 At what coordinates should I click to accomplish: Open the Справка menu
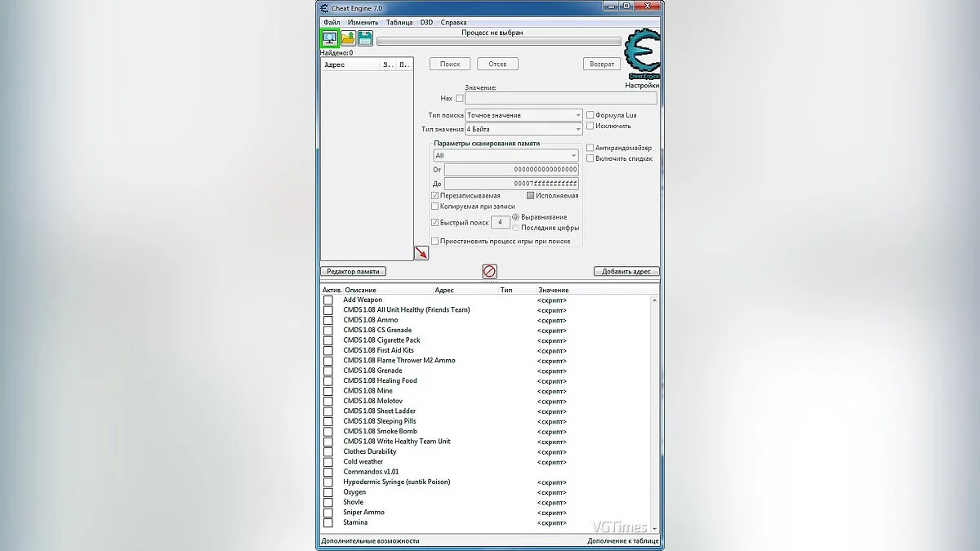(453, 22)
